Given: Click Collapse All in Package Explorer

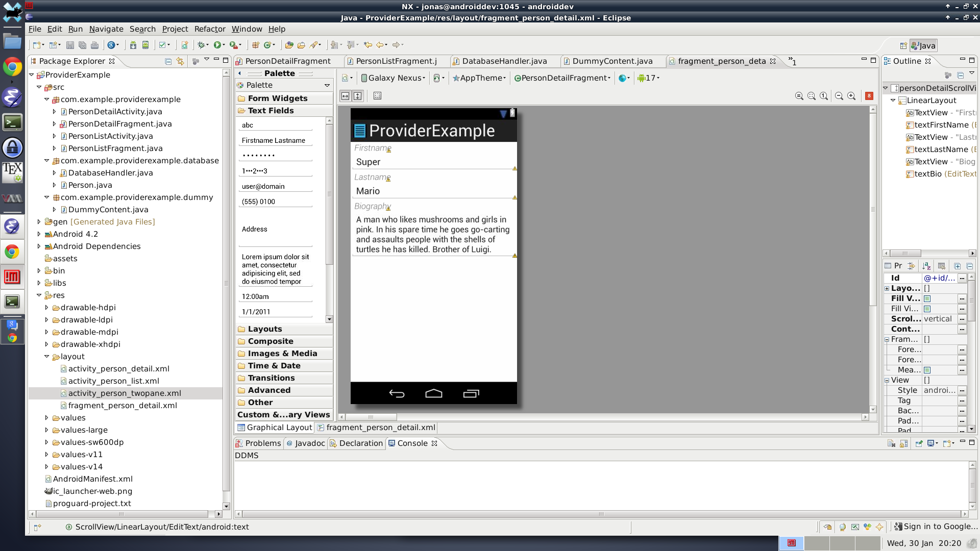Looking at the screenshot, I should 168,61.
